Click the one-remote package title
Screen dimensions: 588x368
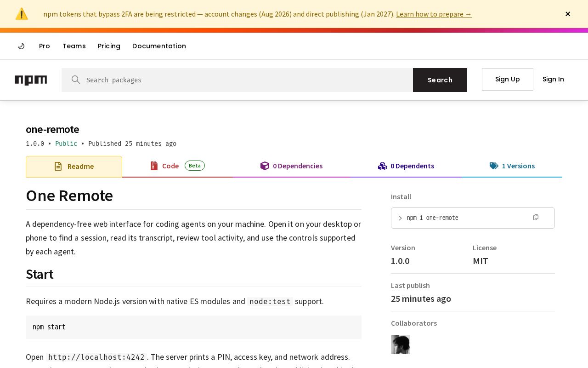pyautogui.click(x=52, y=129)
